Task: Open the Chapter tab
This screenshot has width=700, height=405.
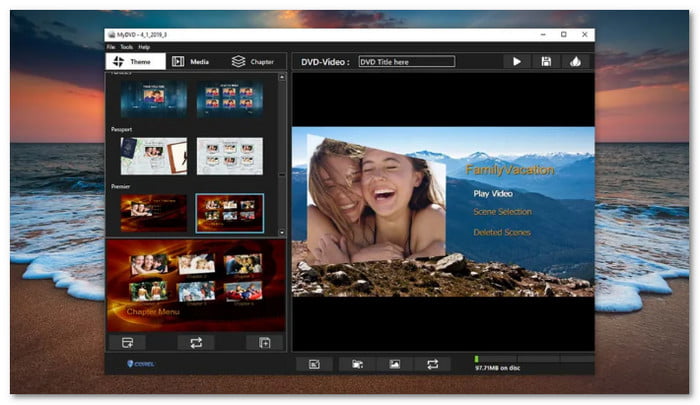Action: point(252,62)
